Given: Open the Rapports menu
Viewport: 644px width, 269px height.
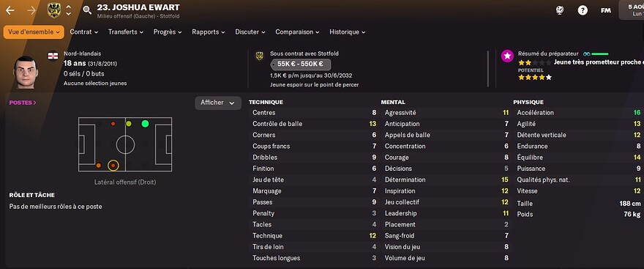Looking at the screenshot, I should [x=209, y=32].
